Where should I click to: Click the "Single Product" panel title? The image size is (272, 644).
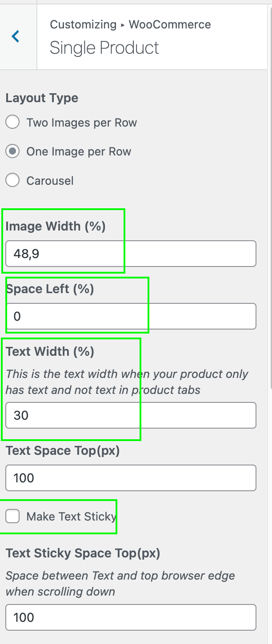(104, 48)
